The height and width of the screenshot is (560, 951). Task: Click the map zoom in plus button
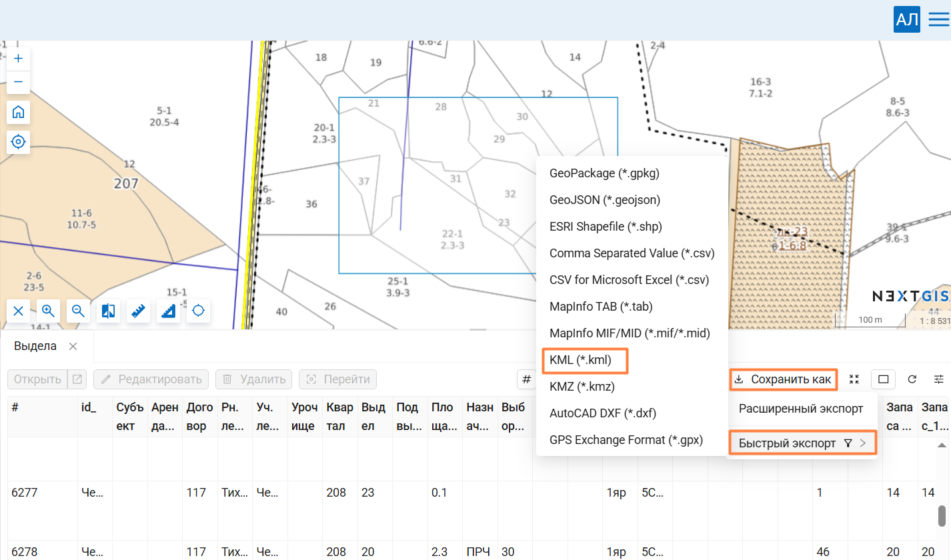[18, 59]
